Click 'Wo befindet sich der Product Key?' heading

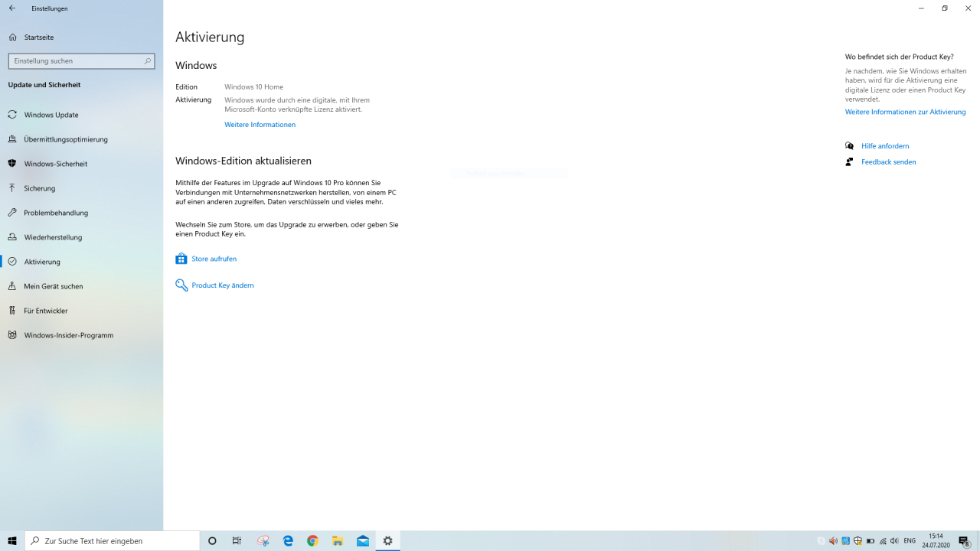pos(899,57)
